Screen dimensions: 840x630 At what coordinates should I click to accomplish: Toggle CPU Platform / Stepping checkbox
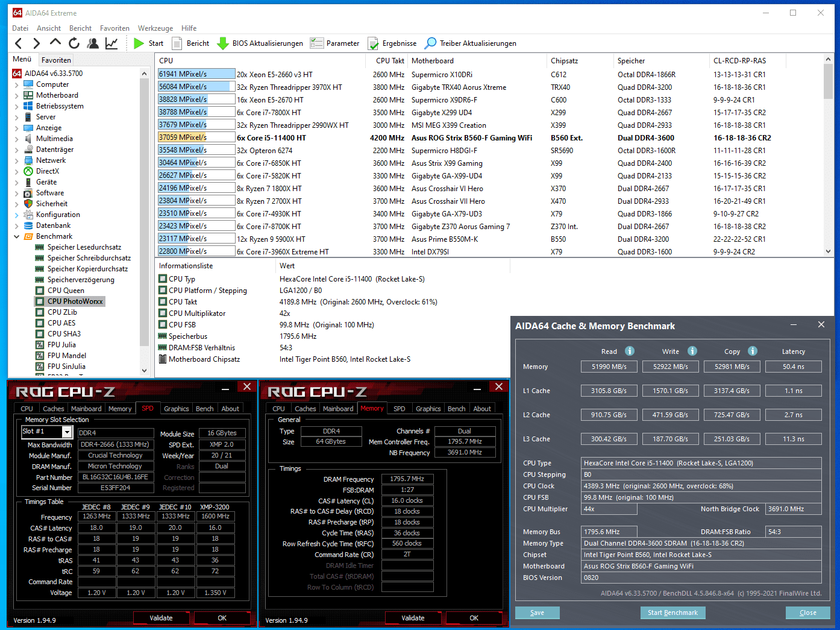[163, 291]
